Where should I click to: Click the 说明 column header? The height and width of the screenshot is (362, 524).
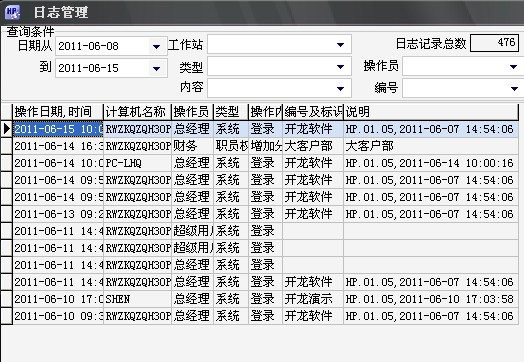click(x=431, y=112)
